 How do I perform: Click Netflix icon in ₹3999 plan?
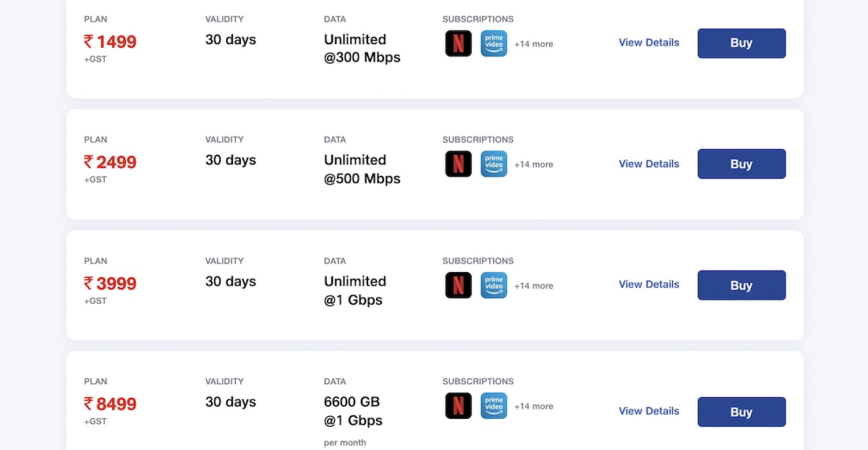pyautogui.click(x=459, y=285)
